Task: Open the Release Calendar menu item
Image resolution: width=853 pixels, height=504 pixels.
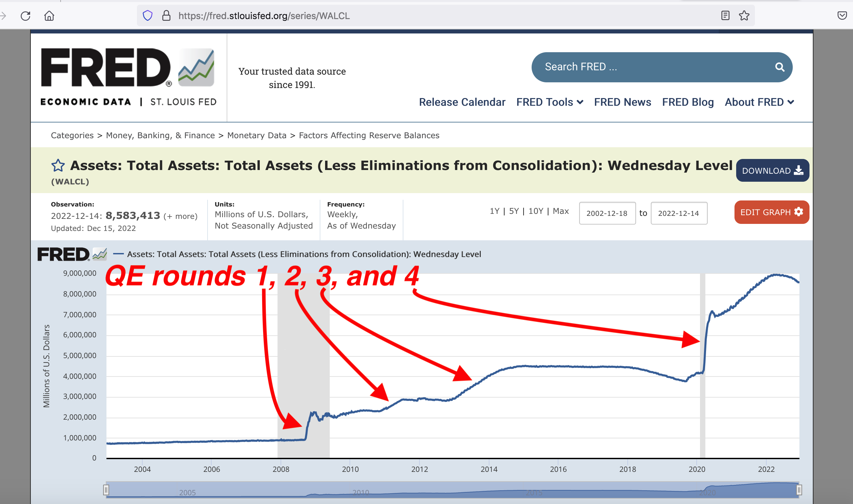Action: pyautogui.click(x=462, y=102)
